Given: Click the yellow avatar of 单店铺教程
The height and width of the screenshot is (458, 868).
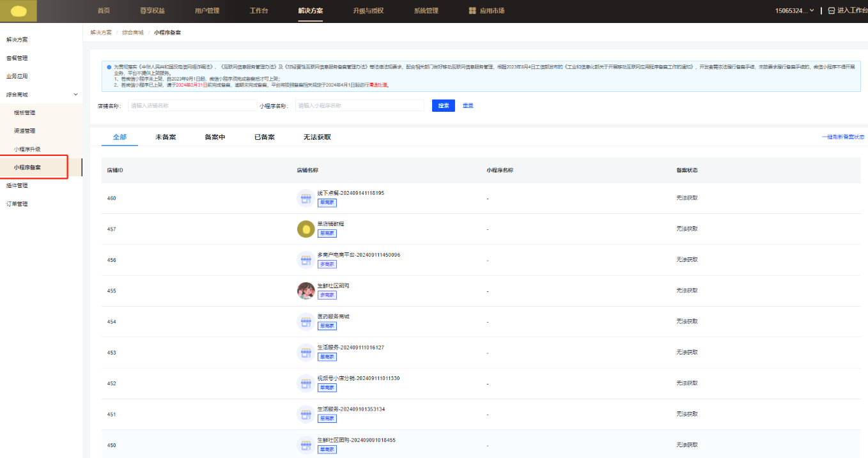Looking at the screenshot, I should [306, 229].
